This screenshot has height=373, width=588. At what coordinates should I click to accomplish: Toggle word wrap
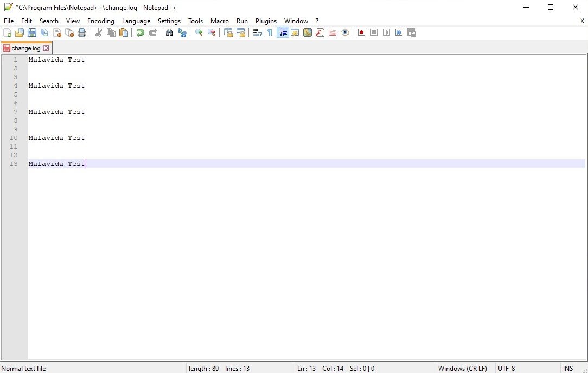(x=257, y=33)
